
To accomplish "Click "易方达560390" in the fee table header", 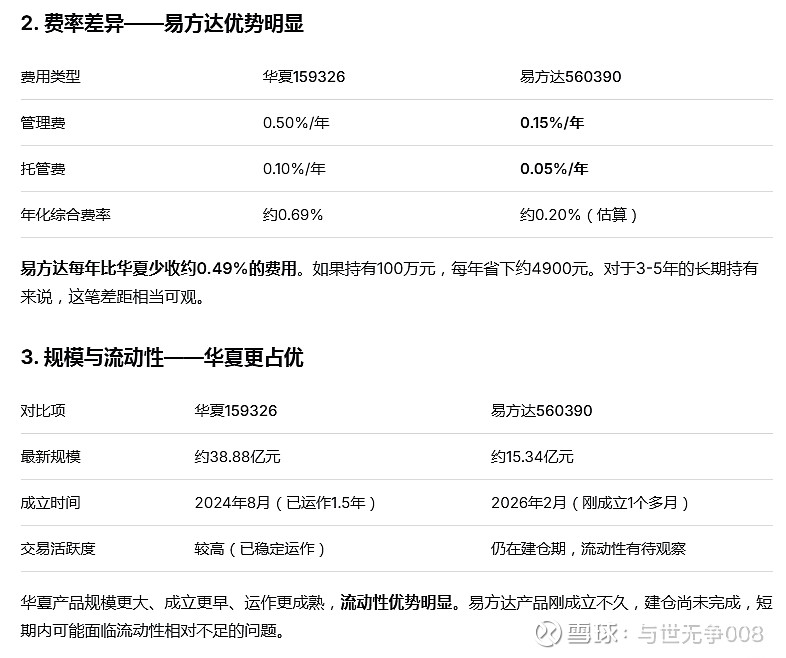I will (x=570, y=77).
